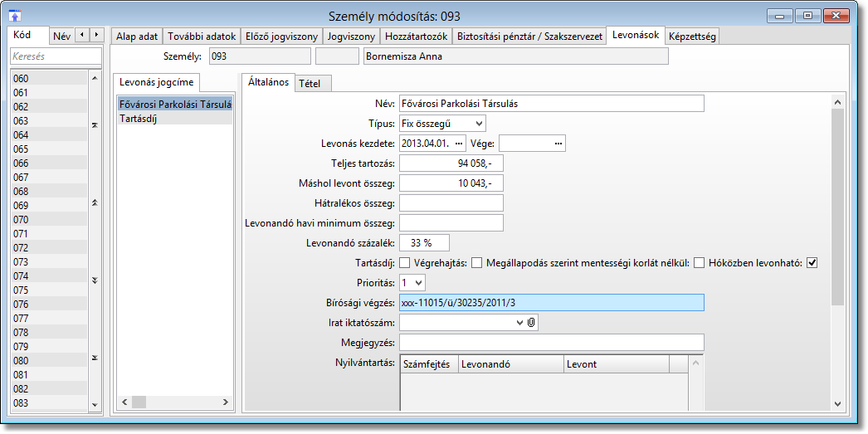The width and height of the screenshot is (868, 434).
Task: Click the Levonás jogcíme list's left scroll arrow
Action: [124, 402]
